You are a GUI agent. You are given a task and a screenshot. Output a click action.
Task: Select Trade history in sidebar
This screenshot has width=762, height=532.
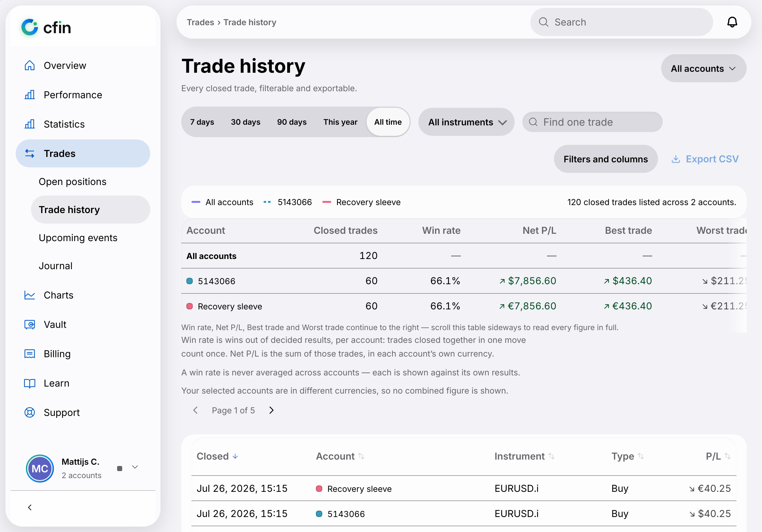click(x=90, y=210)
